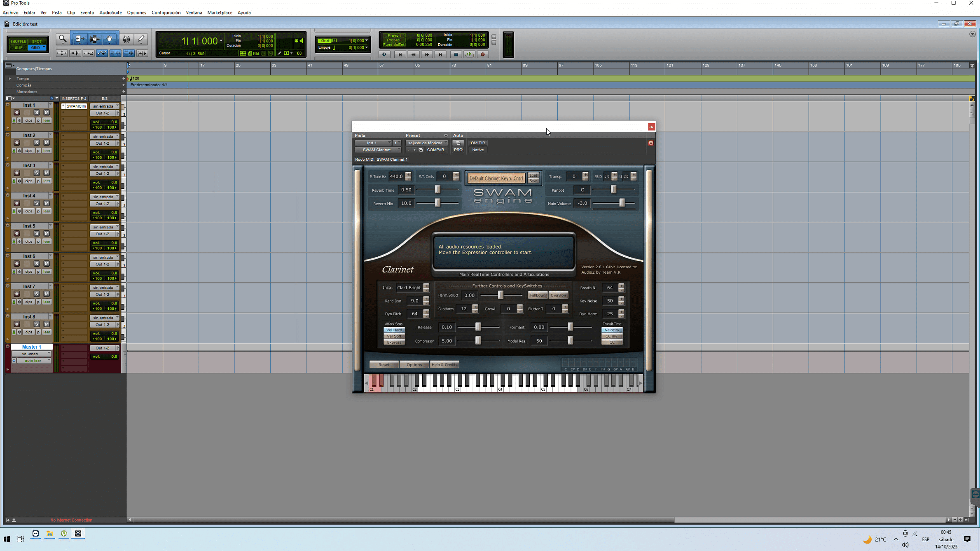Viewport: 980px width, 551px height.
Task: Select the Zoomer tool
Action: [63, 39]
